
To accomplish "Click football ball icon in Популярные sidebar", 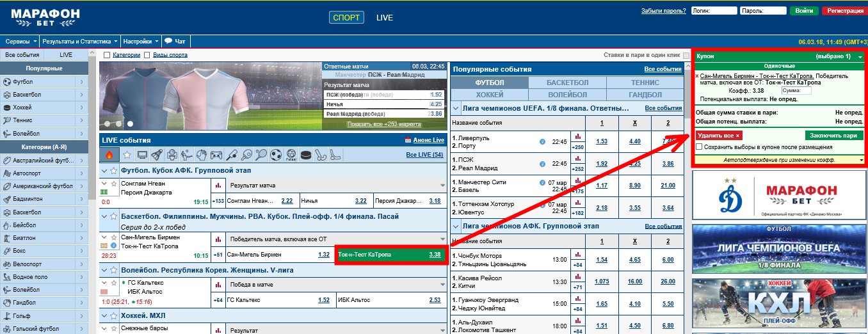I will (x=7, y=82).
